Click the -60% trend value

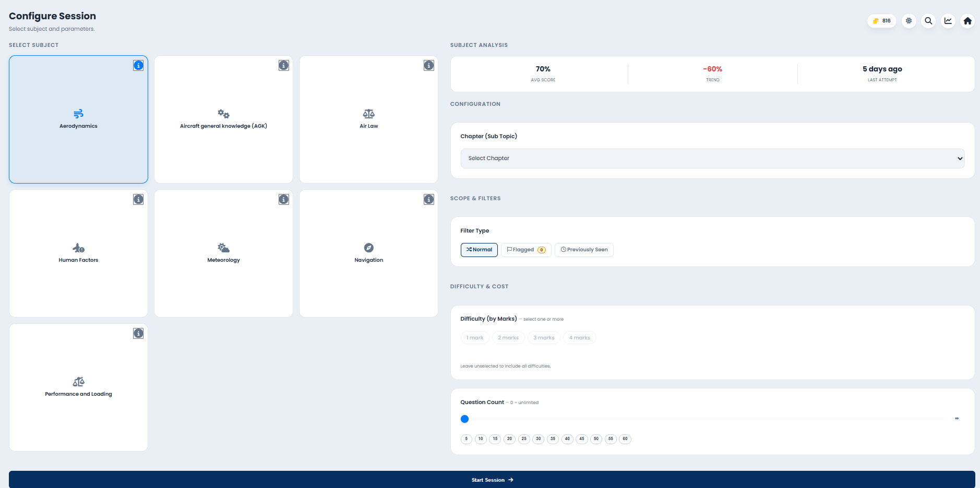coord(712,69)
